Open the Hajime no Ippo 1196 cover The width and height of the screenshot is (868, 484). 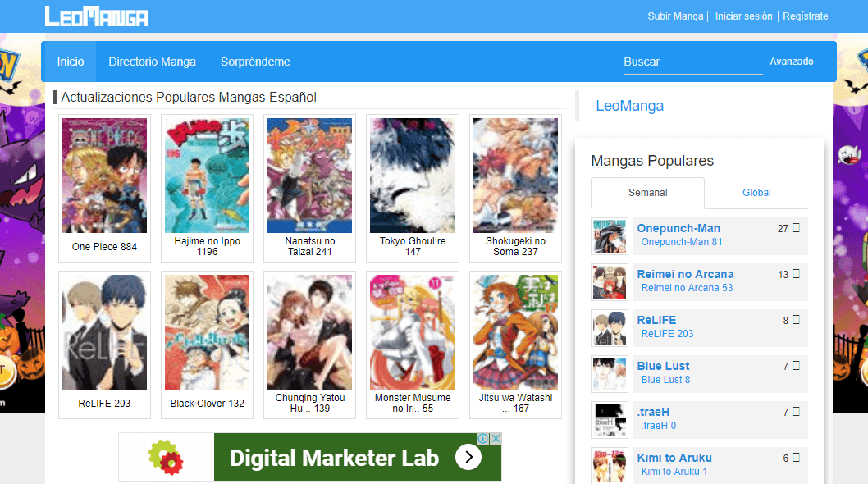tap(207, 175)
